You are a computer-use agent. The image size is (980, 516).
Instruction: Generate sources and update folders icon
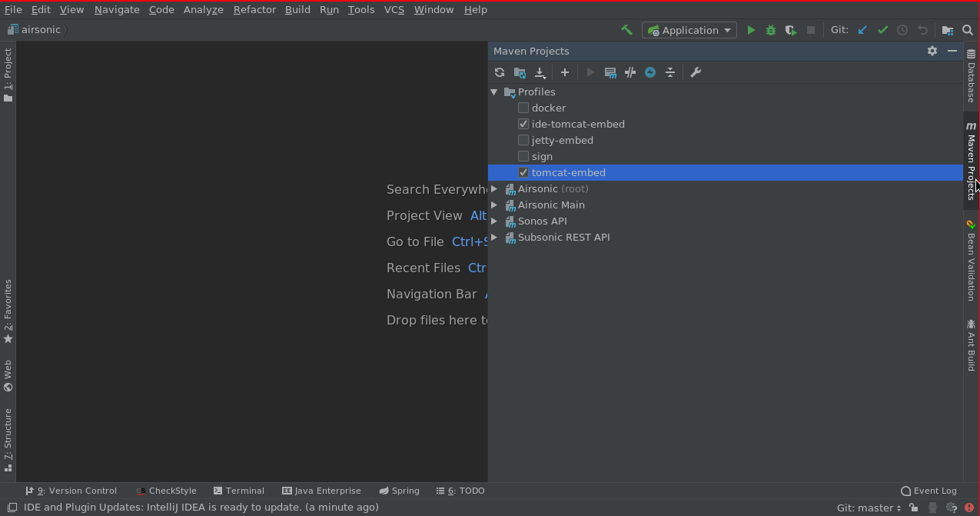520,72
